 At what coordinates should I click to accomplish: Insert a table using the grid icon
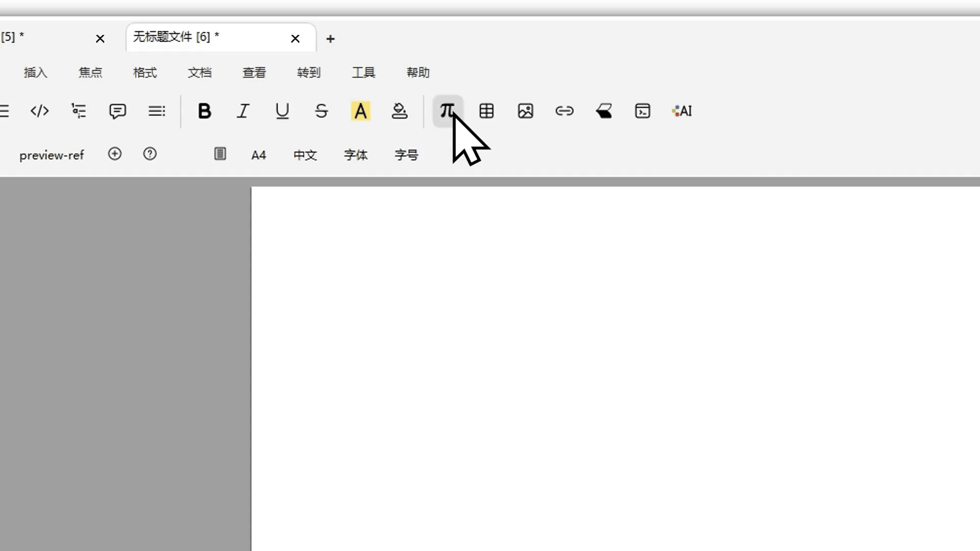pos(486,111)
